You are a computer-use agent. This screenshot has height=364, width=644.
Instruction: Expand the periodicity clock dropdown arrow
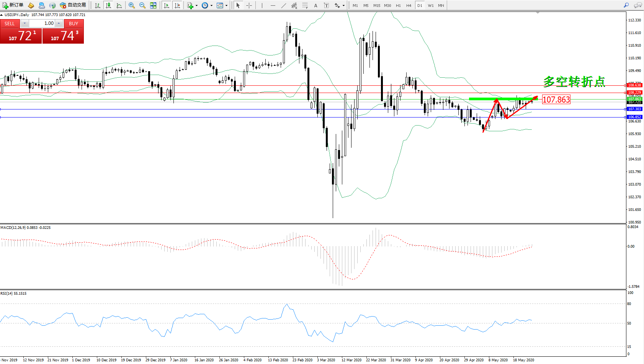point(211,5)
